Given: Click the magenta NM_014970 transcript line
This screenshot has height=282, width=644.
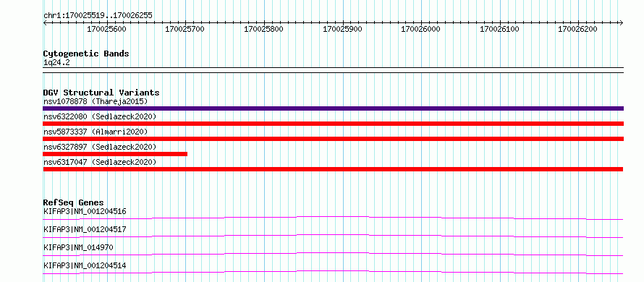Looking at the screenshot, I should [333, 254].
